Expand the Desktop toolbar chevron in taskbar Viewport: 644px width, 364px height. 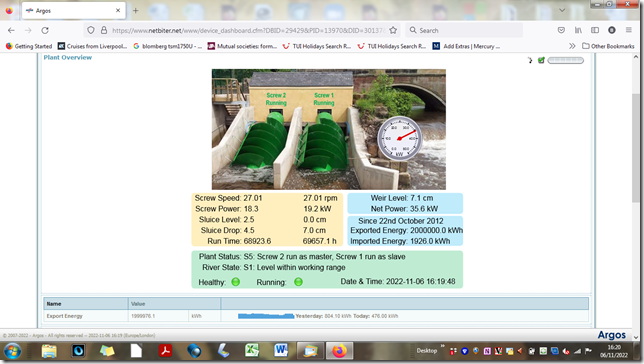click(443, 346)
